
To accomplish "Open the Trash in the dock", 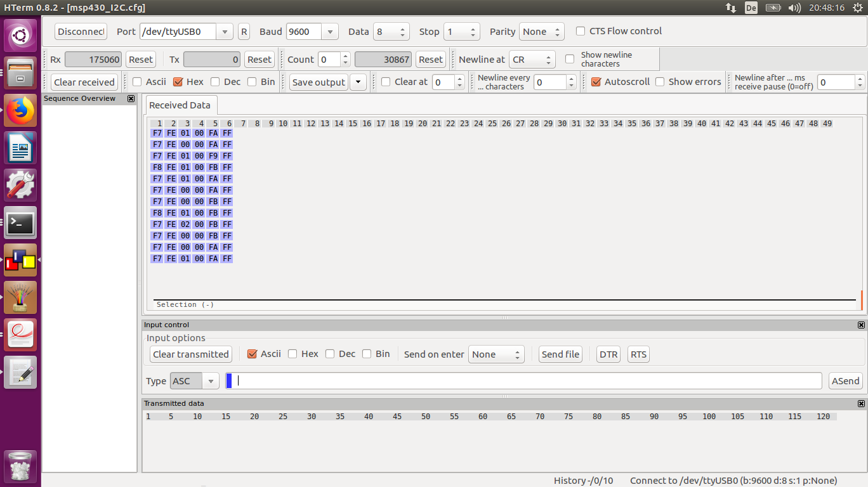I will pos(20,467).
